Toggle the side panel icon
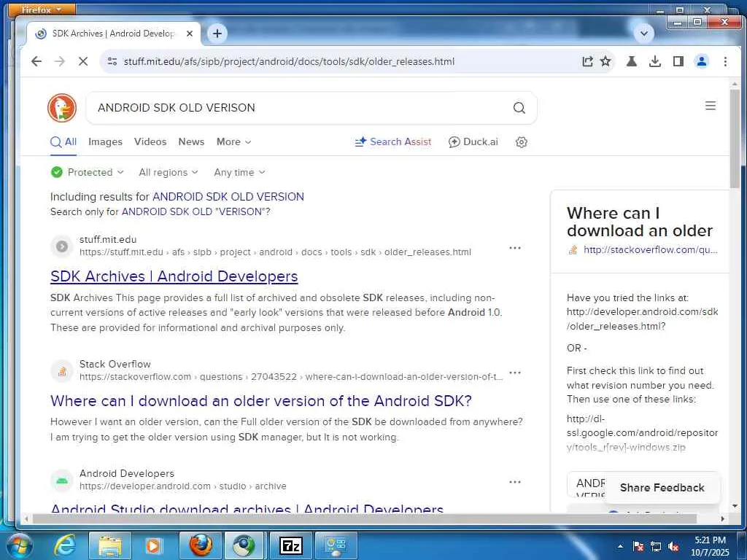Viewport: 747px width, 560px height. click(x=678, y=61)
